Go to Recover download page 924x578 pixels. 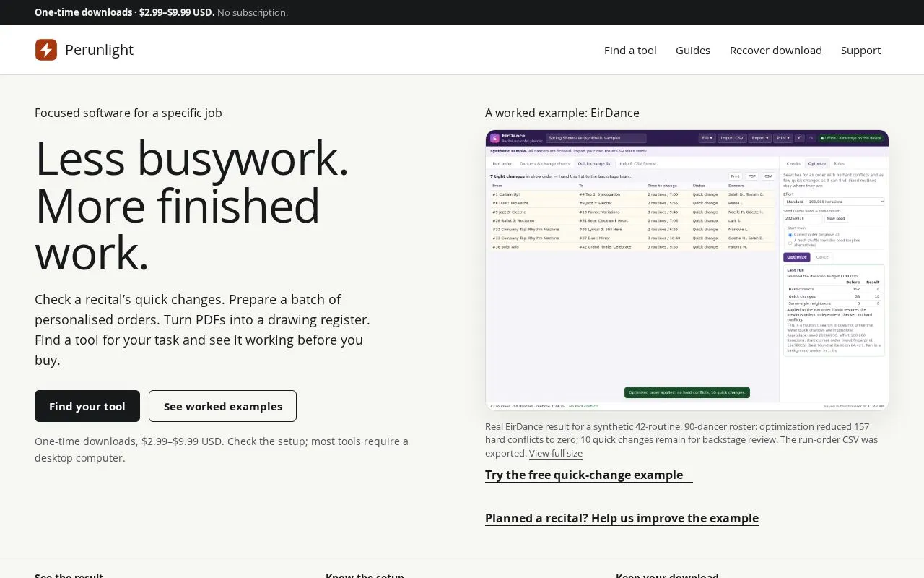tap(776, 50)
